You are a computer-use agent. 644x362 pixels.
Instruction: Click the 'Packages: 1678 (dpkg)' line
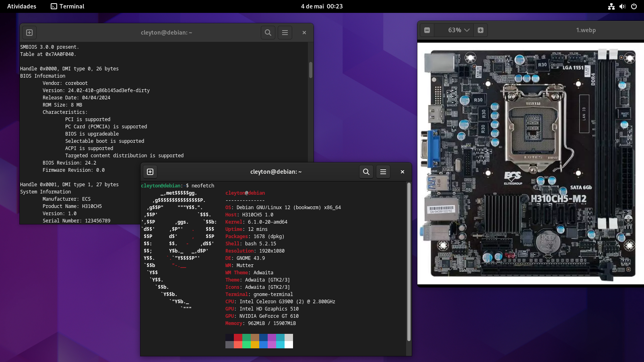(x=255, y=237)
